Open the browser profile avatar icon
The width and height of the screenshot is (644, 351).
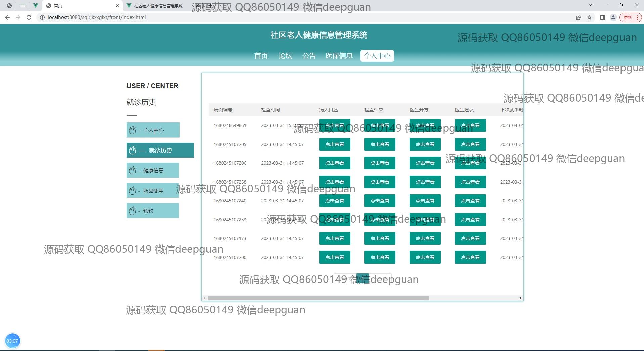click(613, 17)
